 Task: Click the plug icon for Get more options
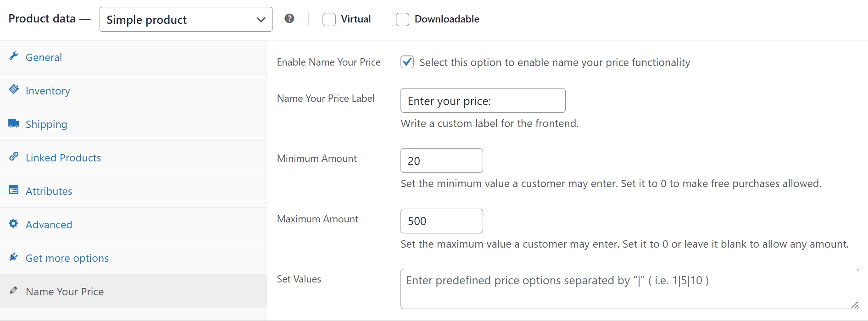(x=14, y=257)
